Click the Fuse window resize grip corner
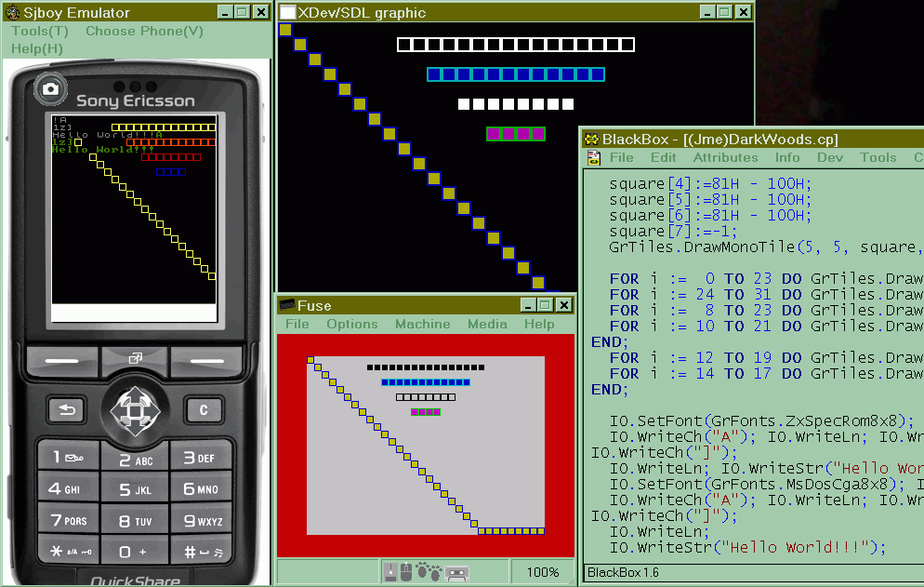924x587 pixels. pos(570,580)
